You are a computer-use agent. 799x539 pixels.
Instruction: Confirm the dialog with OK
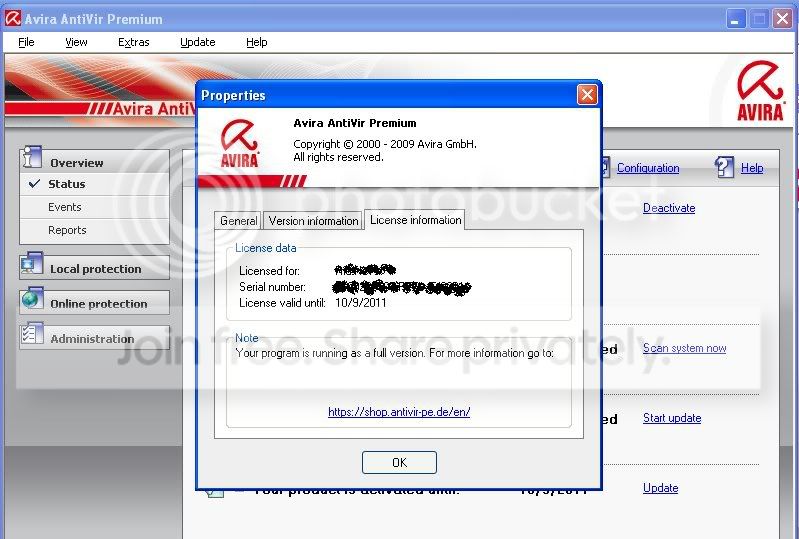pos(399,463)
